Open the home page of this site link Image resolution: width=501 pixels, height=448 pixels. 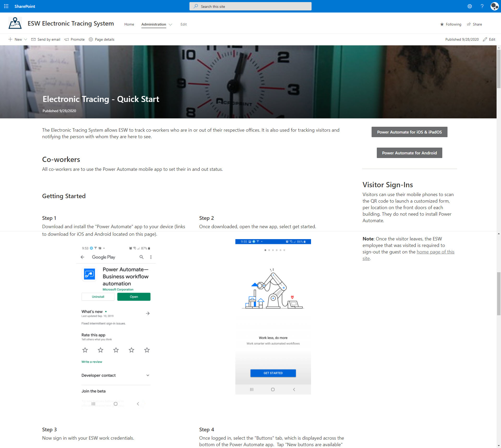pos(435,252)
